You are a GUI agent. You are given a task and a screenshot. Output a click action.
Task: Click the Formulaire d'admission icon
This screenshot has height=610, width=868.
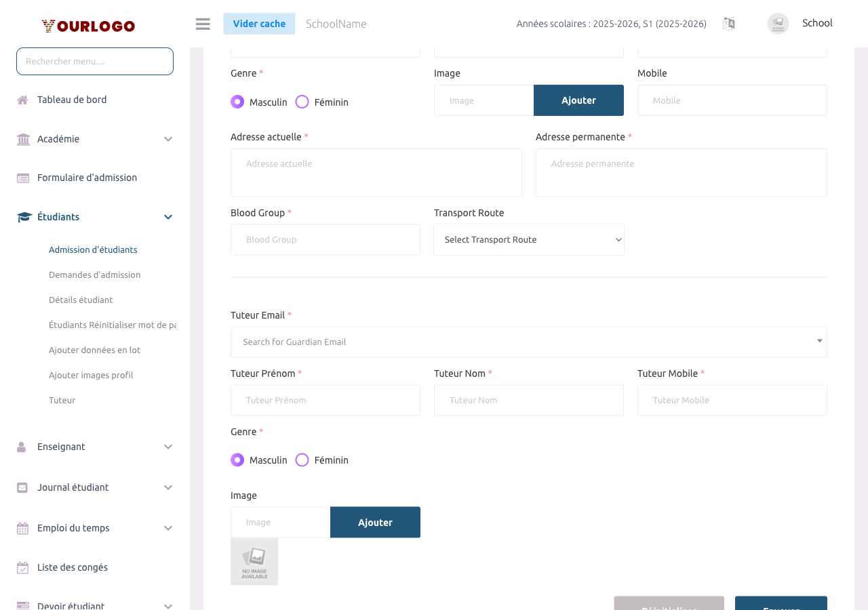click(23, 178)
